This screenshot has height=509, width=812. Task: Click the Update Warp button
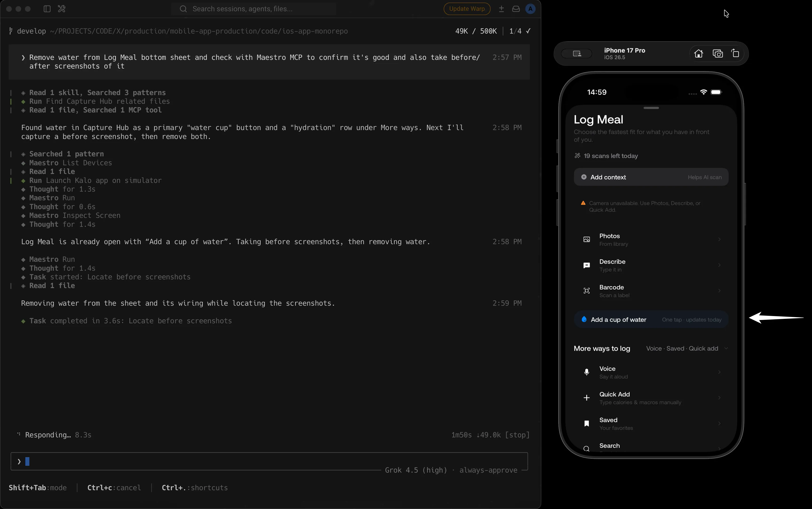467,9
